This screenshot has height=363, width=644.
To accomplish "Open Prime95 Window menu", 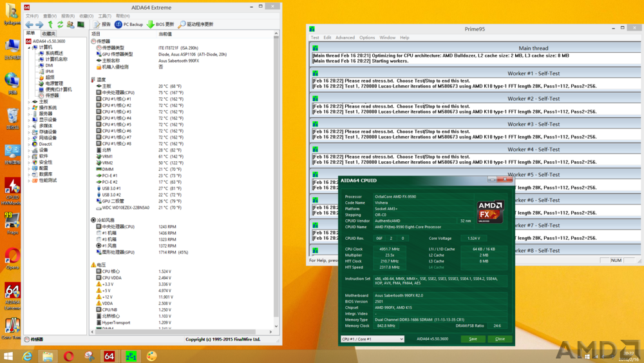I will [x=387, y=37].
